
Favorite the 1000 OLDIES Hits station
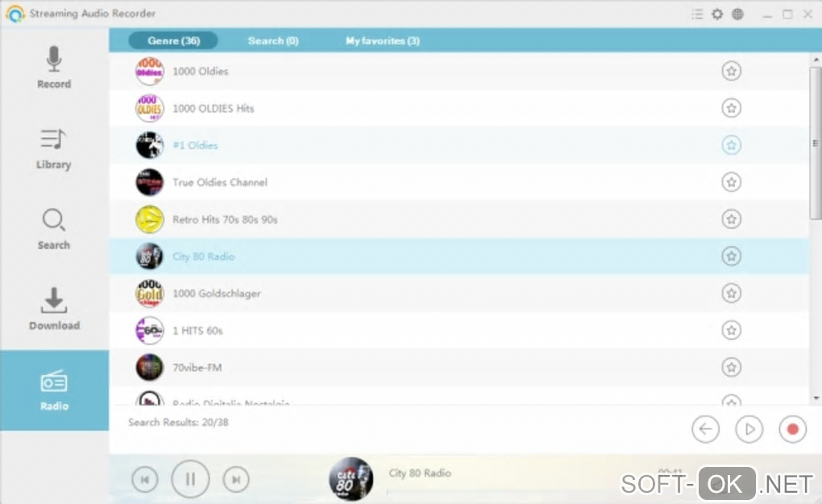pos(731,108)
